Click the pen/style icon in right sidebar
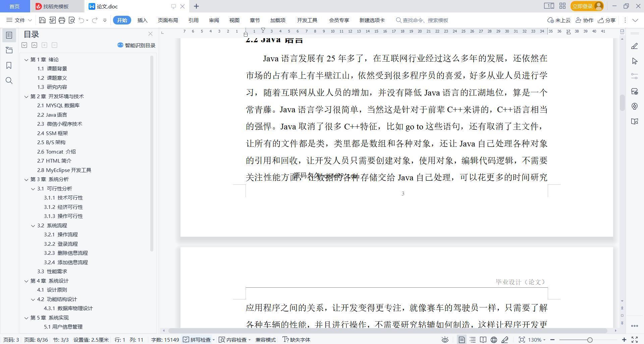The image size is (644, 344). (x=634, y=46)
